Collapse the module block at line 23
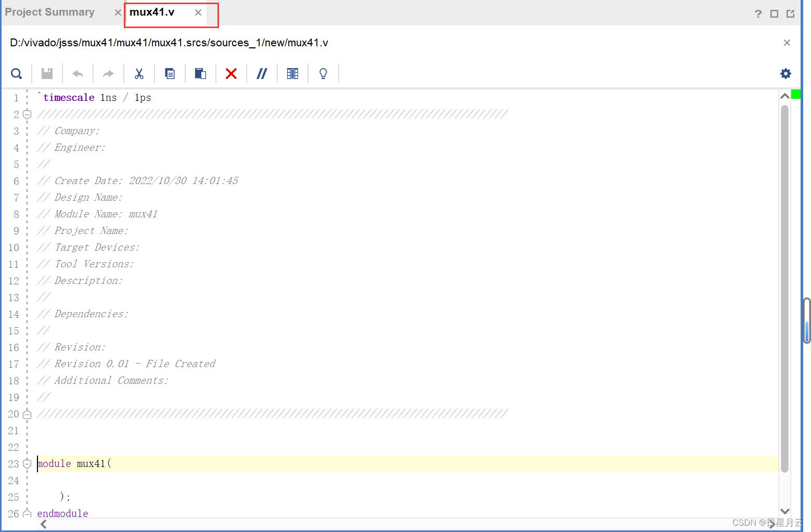 [x=27, y=464]
